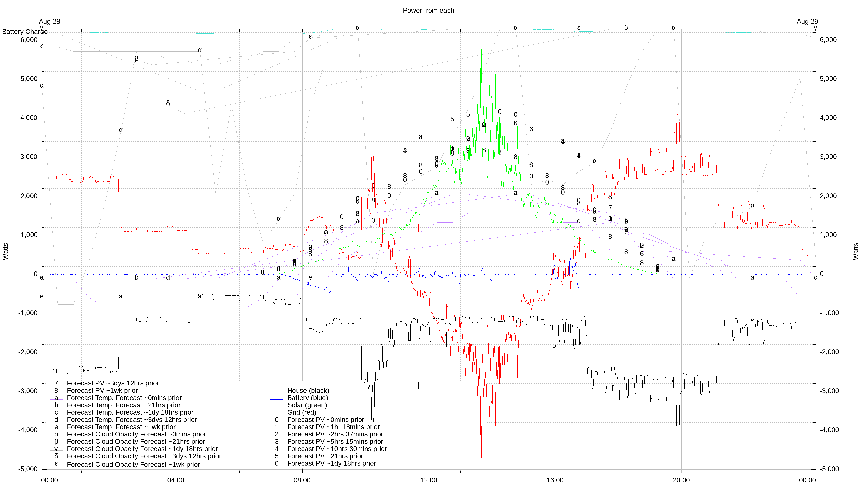Click the right 'Watts' axis title
868x488 pixels.
click(x=856, y=251)
